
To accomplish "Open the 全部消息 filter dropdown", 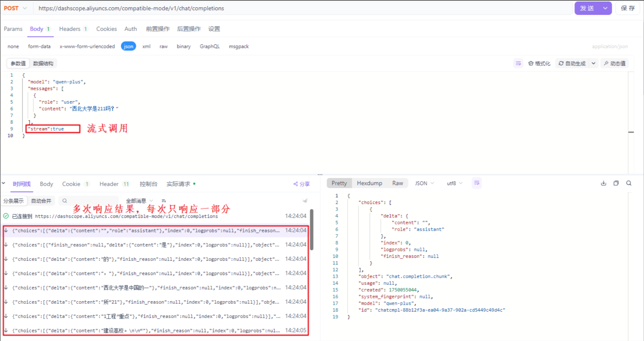I will click(x=139, y=201).
